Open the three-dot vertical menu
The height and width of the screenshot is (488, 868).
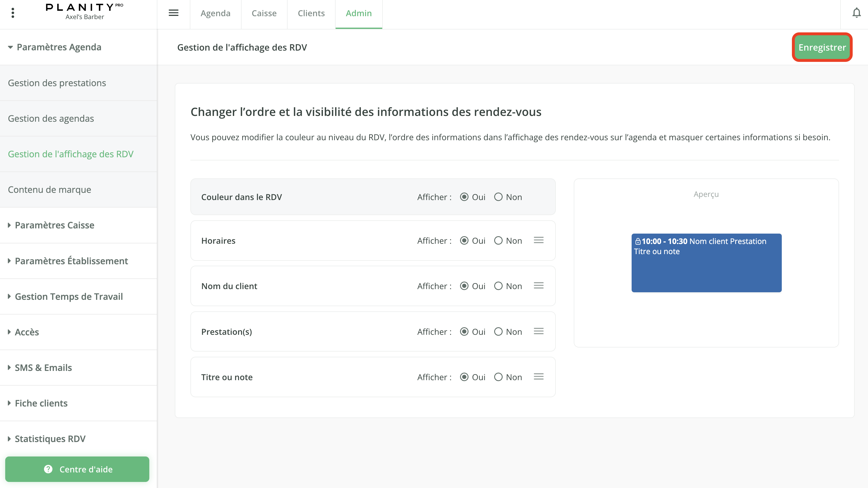coord(13,13)
